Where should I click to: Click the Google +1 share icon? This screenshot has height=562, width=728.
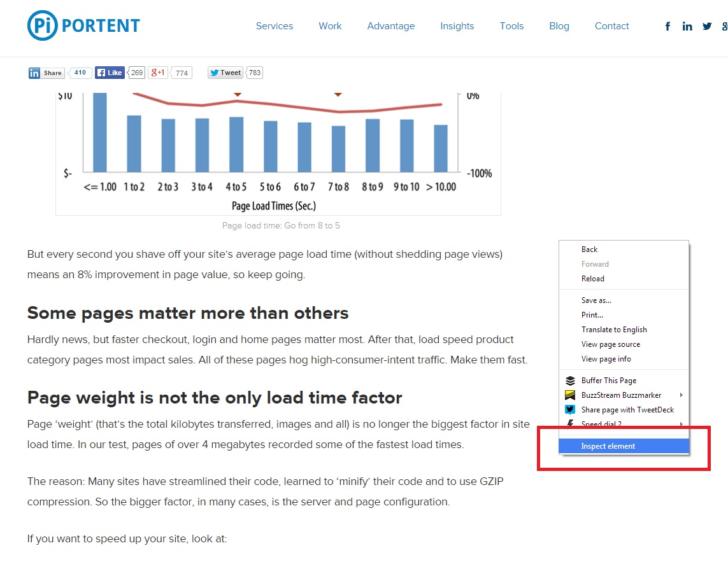click(x=157, y=73)
